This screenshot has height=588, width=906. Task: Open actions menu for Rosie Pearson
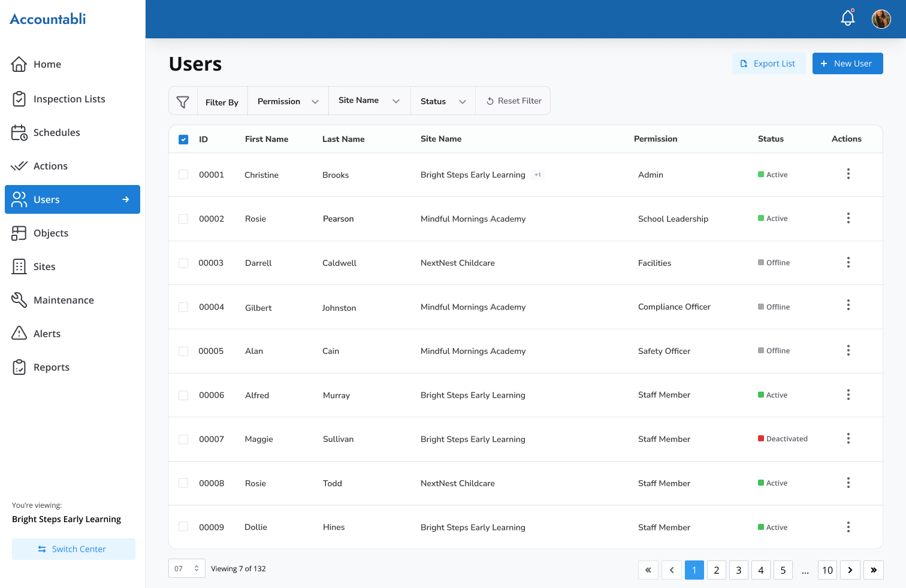(848, 219)
